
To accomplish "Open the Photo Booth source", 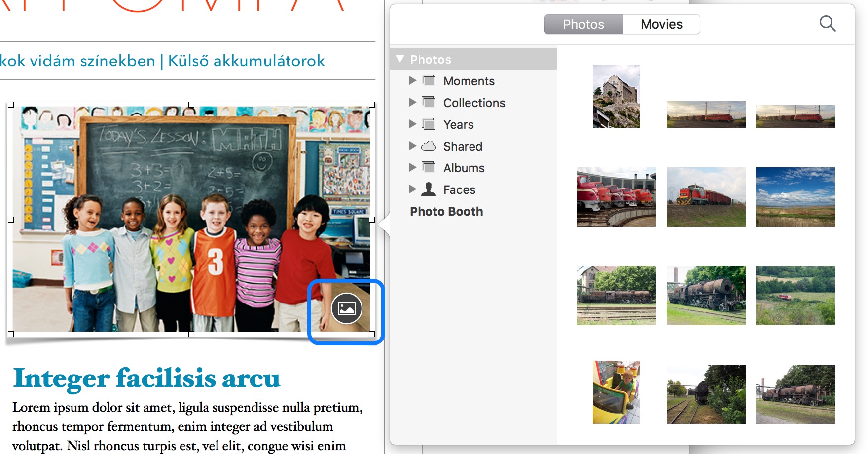I will click(446, 211).
